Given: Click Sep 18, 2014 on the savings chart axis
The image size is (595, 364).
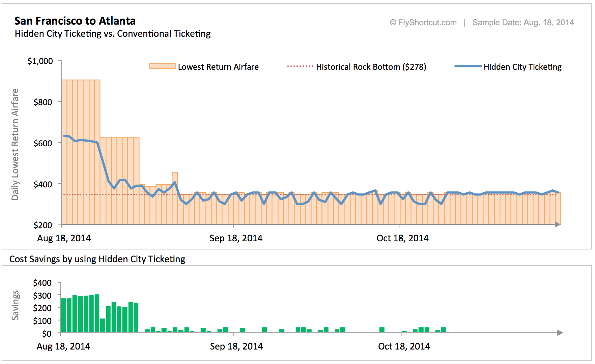Looking at the screenshot, I should (x=236, y=346).
